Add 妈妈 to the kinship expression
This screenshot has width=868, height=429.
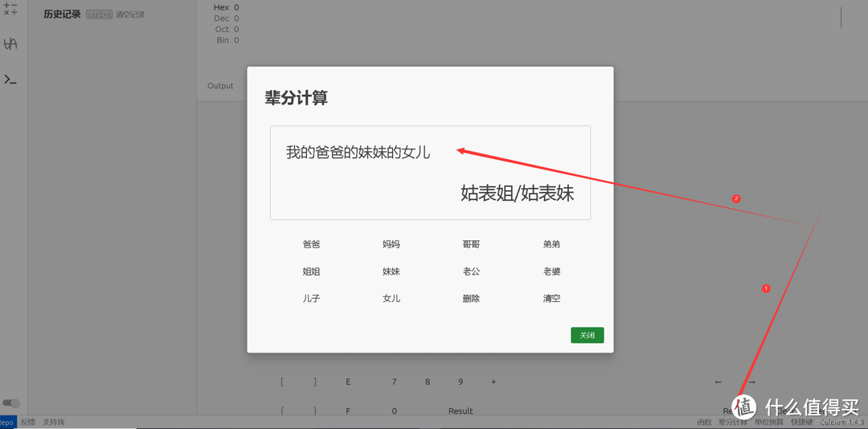(391, 244)
